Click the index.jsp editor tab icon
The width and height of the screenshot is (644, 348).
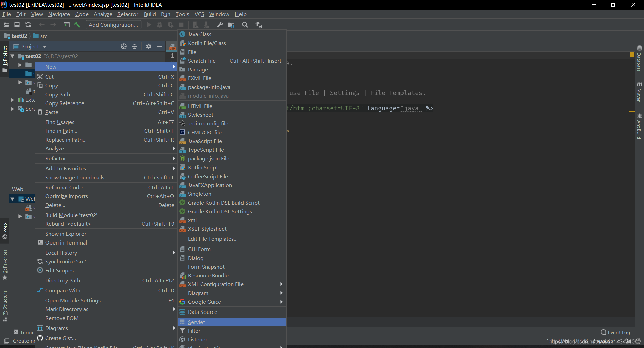tap(172, 46)
